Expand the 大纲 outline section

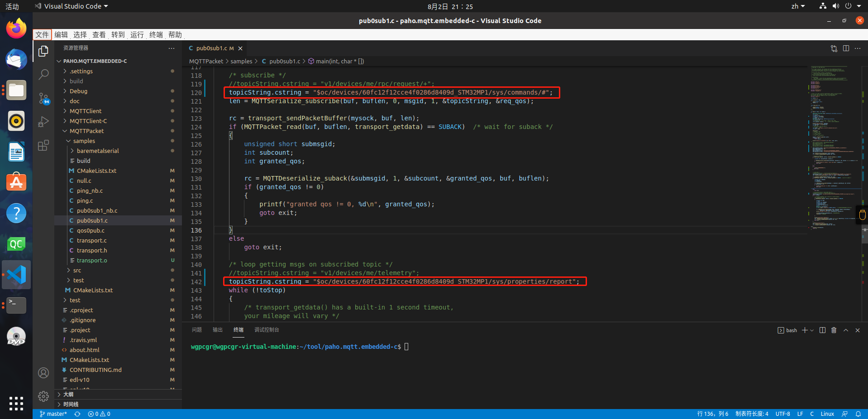click(118, 394)
